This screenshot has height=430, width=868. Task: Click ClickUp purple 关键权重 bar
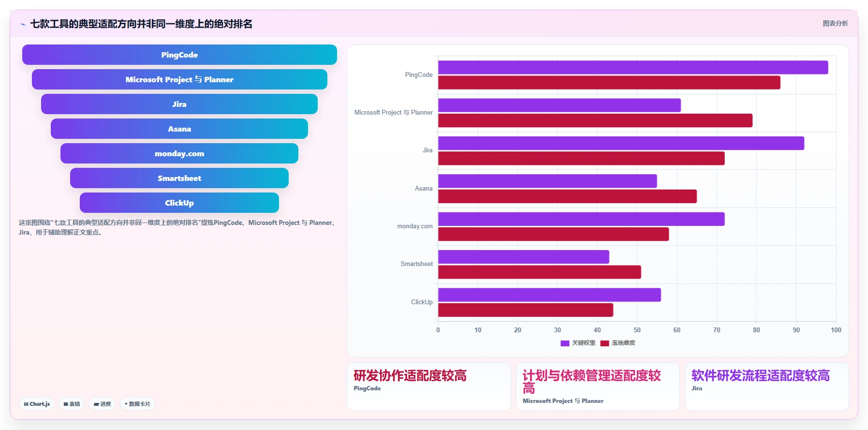point(549,295)
